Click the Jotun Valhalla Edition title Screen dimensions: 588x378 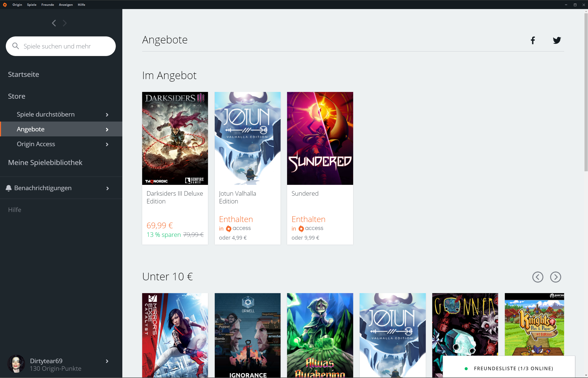coord(238,197)
